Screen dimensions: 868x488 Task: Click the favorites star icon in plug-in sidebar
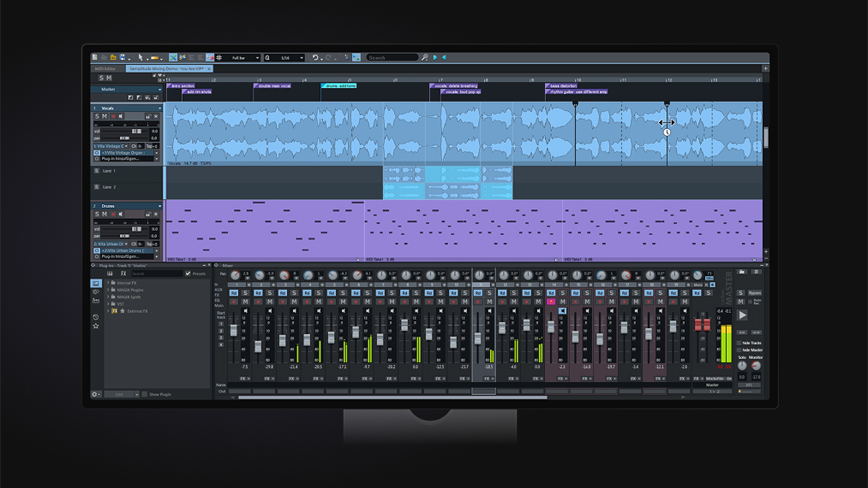tap(96, 326)
